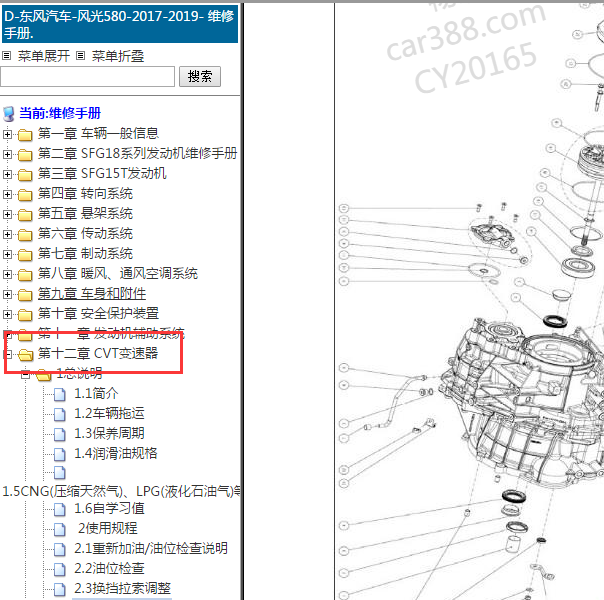
Task: Expand the 第十章 安全保护装置 node
Action: click(7, 314)
